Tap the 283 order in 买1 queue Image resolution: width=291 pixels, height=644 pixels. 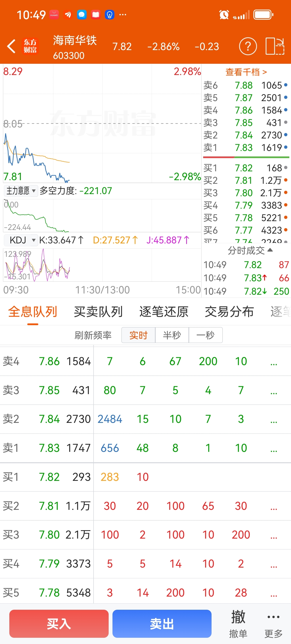coord(110,477)
